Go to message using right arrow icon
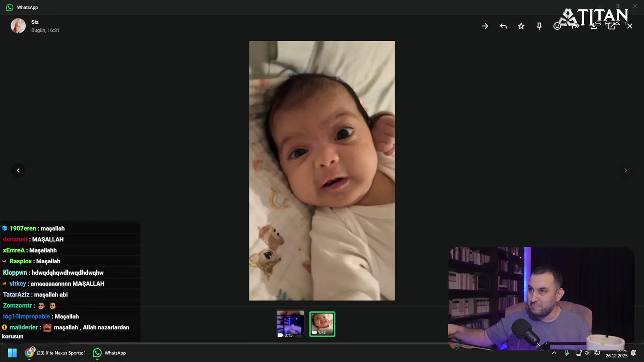644x362 pixels. (x=485, y=26)
